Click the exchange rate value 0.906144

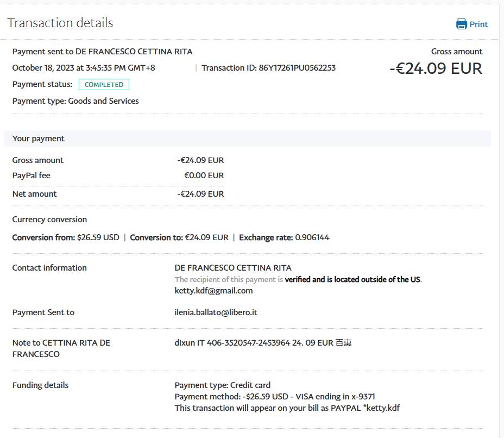[x=312, y=237]
